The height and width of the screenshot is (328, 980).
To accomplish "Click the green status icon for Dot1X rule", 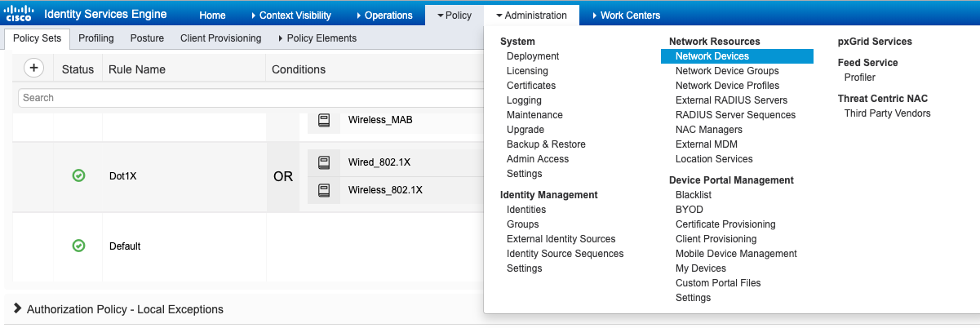I will click(78, 175).
